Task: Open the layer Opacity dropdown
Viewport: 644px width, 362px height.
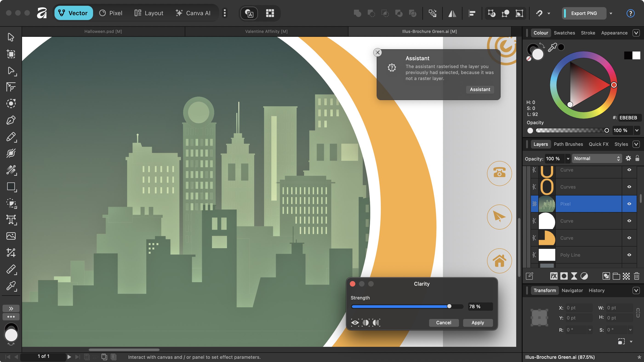Action: click(567, 158)
